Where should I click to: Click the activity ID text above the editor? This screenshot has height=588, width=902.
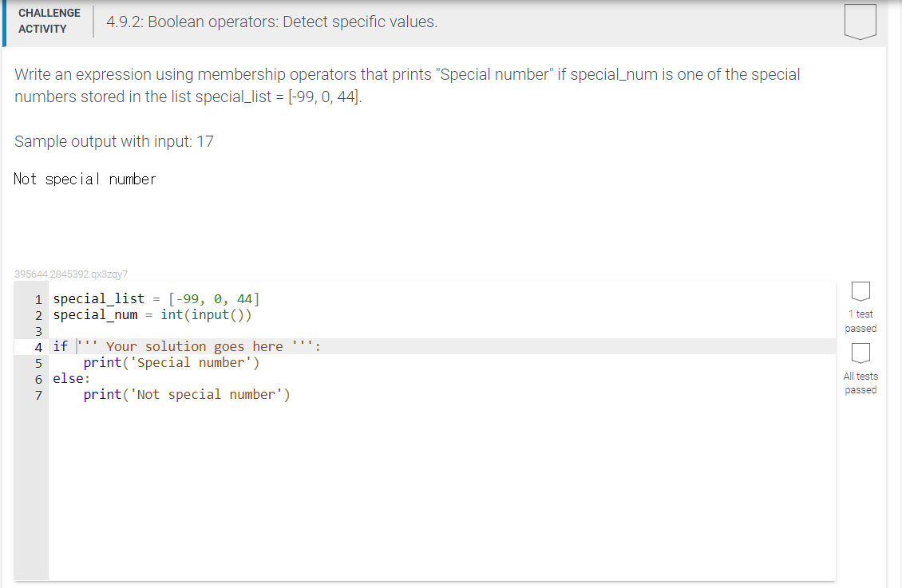pos(70,274)
